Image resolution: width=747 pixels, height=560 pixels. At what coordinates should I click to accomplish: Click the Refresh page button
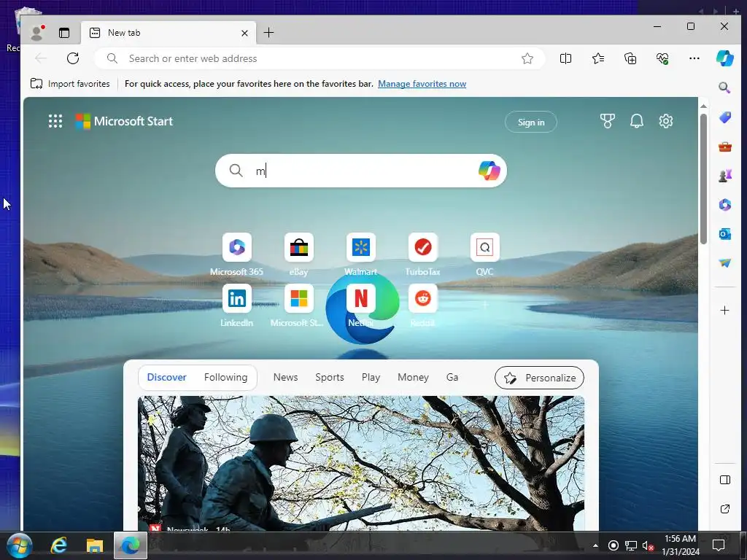point(73,58)
